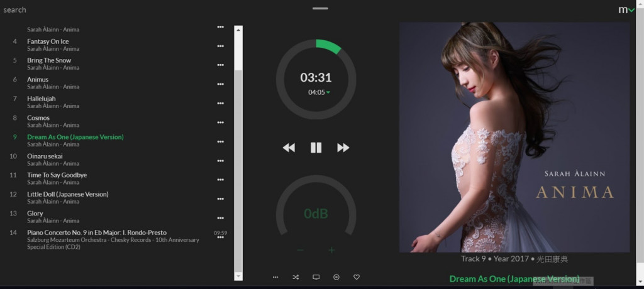Play track 8 Cosmos

(117, 121)
